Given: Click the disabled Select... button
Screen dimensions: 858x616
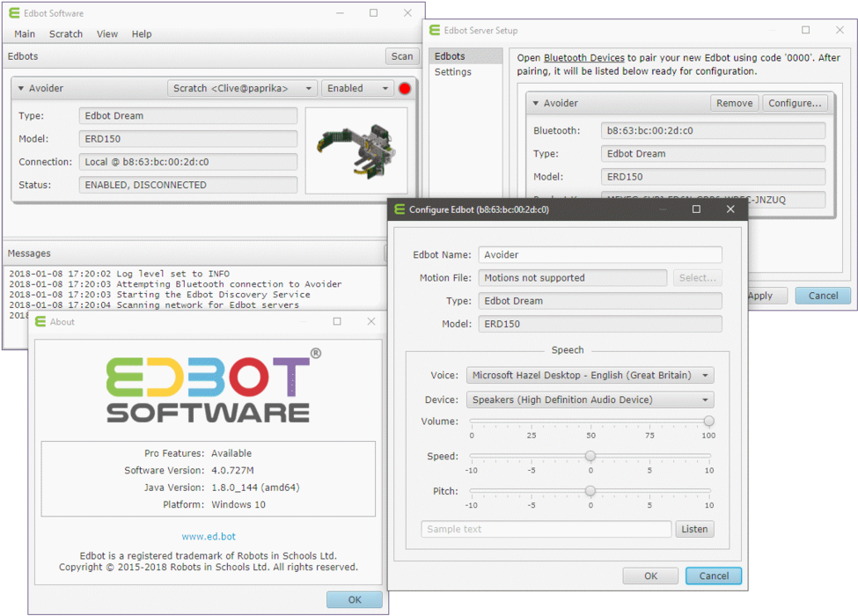Looking at the screenshot, I should (698, 278).
